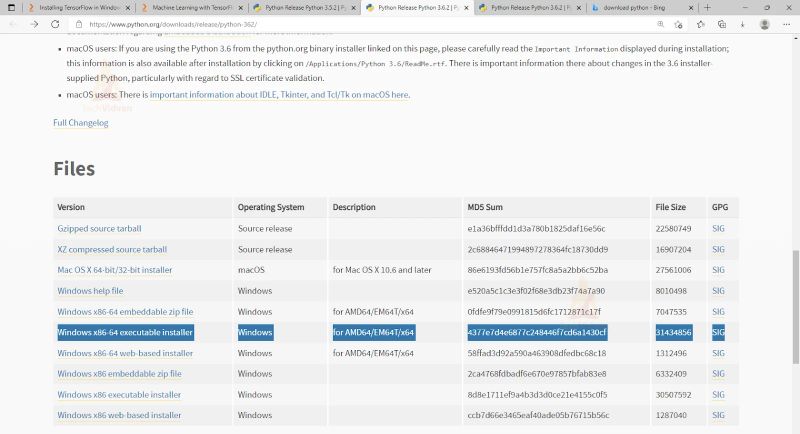Open SIG link for x86-64 web-based installer
Image resolution: width=800 pixels, height=434 pixels.
click(718, 353)
